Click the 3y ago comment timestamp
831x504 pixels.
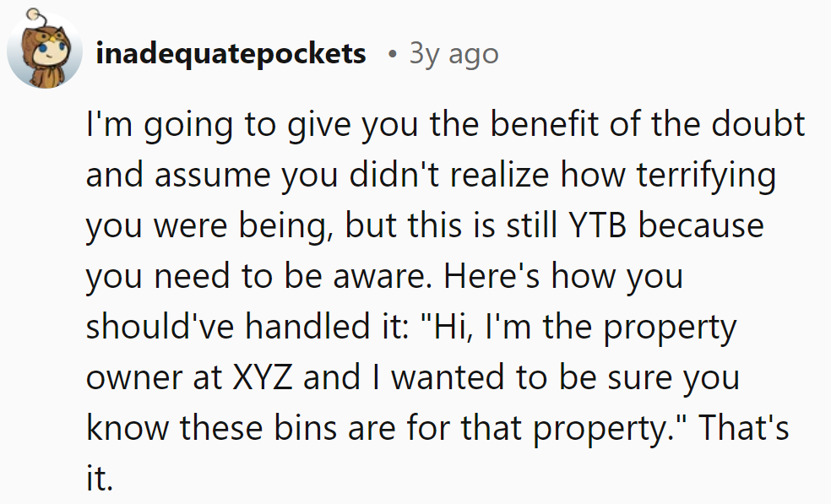pyautogui.click(x=454, y=54)
